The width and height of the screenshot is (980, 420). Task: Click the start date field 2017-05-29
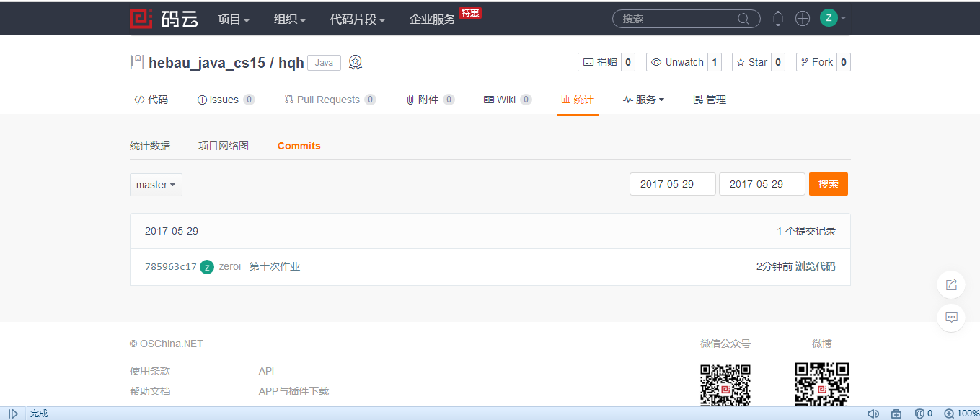point(673,184)
